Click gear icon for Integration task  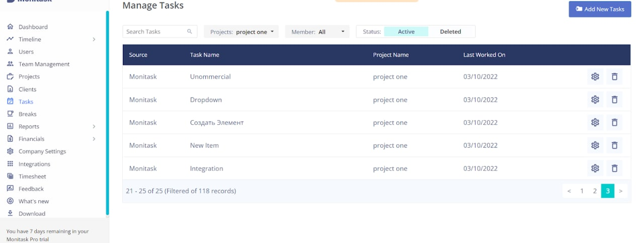point(595,169)
